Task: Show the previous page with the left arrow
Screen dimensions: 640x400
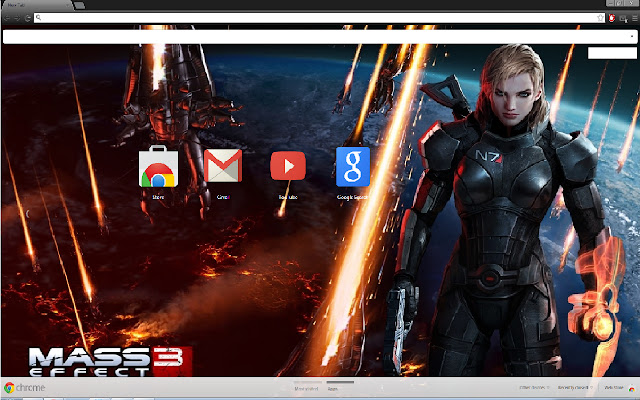Action: click(27, 213)
